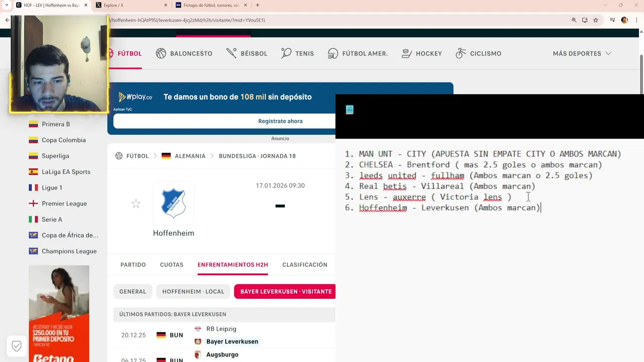This screenshot has height=362, width=644.
Task: Open LaLiga EA Sports league
Action: pyautogui.click(x=66, y=172)
